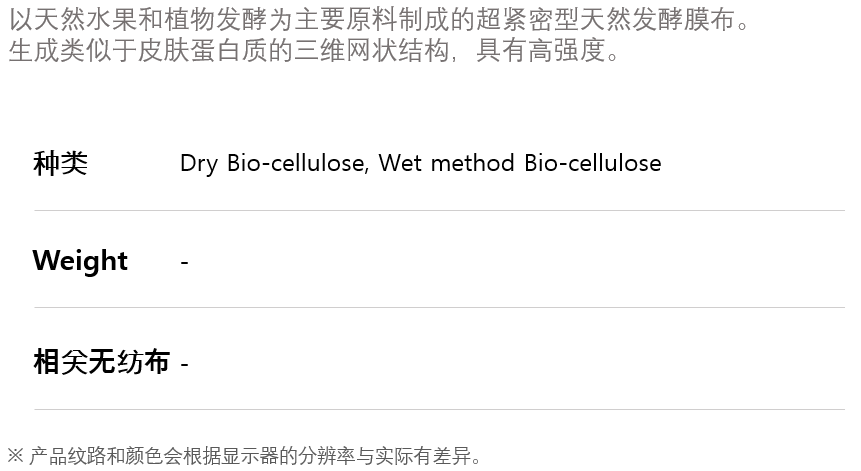
Task: Click the 种类 row label
Action: [x=60, y=163]
